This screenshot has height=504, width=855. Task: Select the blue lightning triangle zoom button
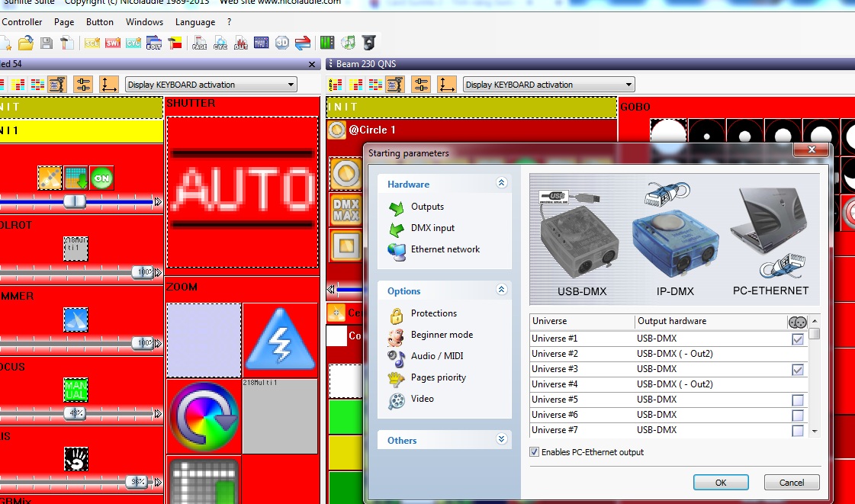281,340
